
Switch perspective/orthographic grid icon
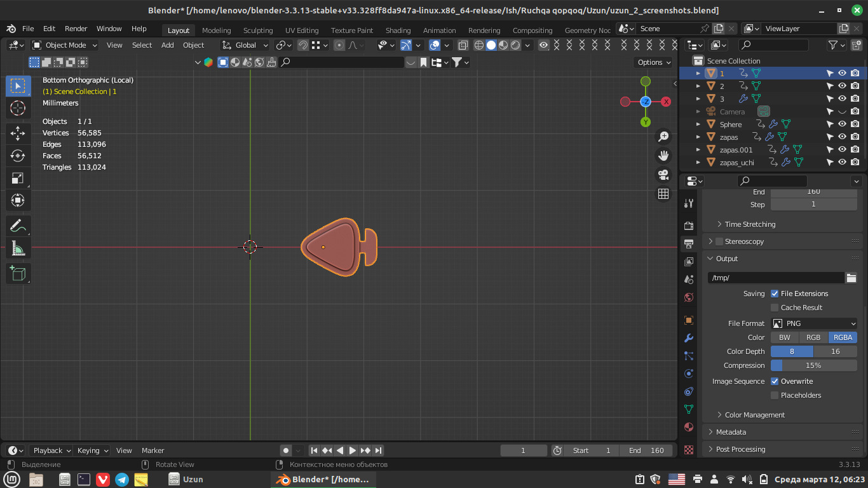tap(663, 194)
